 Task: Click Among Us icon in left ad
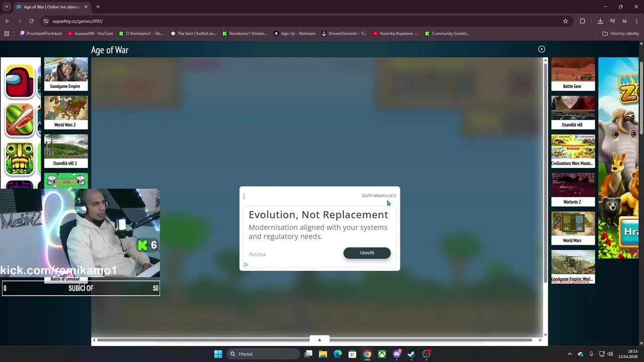click(x=20, y=81)
